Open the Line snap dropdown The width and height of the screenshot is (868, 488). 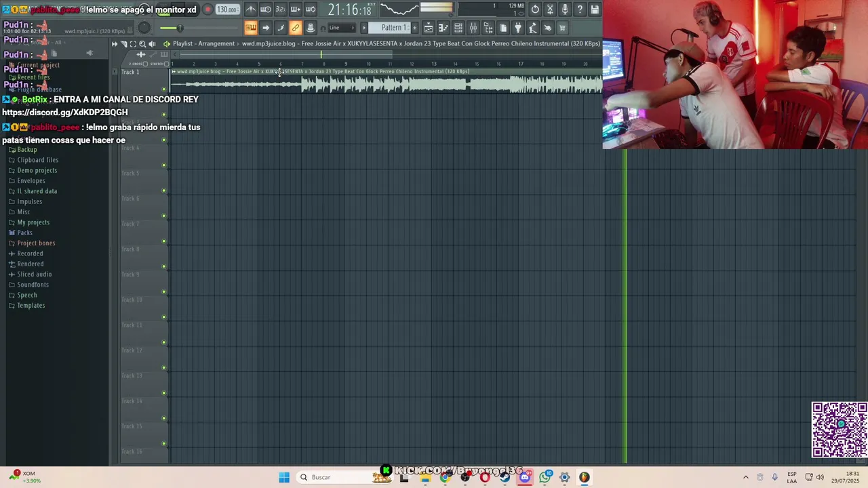point(342,28)
